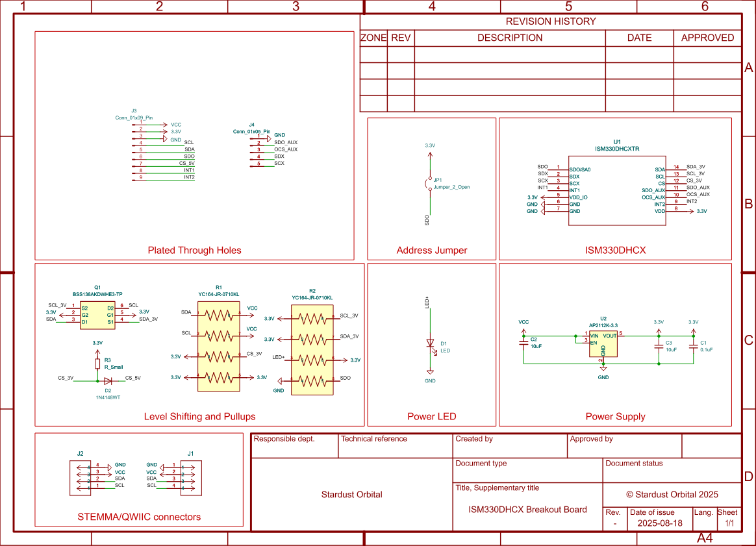Click the "Plated Through Holes" section title
Image resolution: width=756 pixels, height=546 pixels.
tap(194, 250)
